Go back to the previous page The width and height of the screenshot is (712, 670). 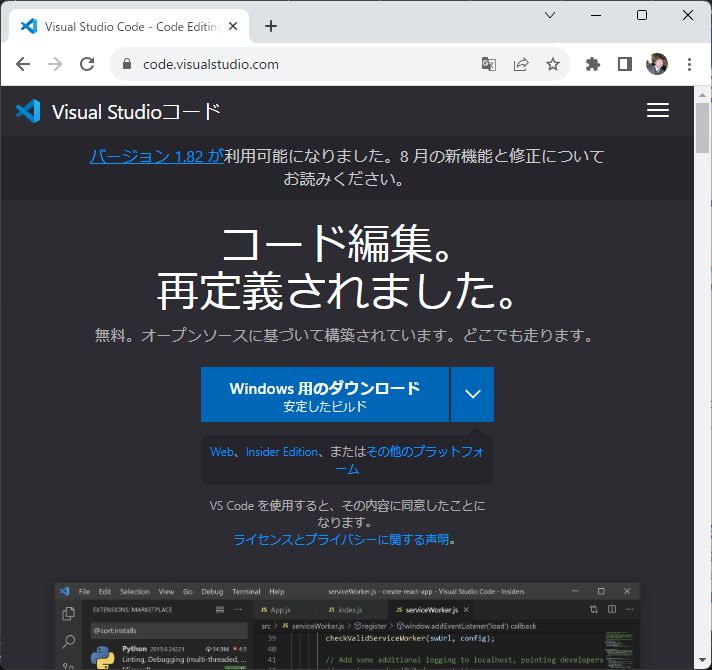click(x=23, y=64)
